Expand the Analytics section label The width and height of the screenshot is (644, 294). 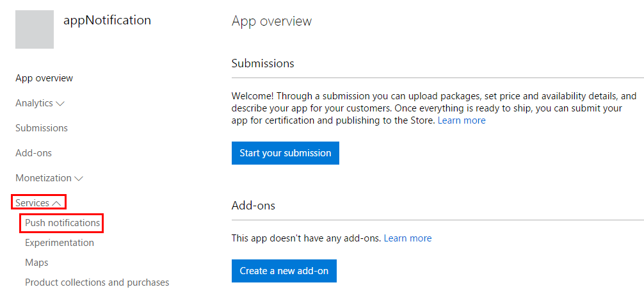coord(34,103)
